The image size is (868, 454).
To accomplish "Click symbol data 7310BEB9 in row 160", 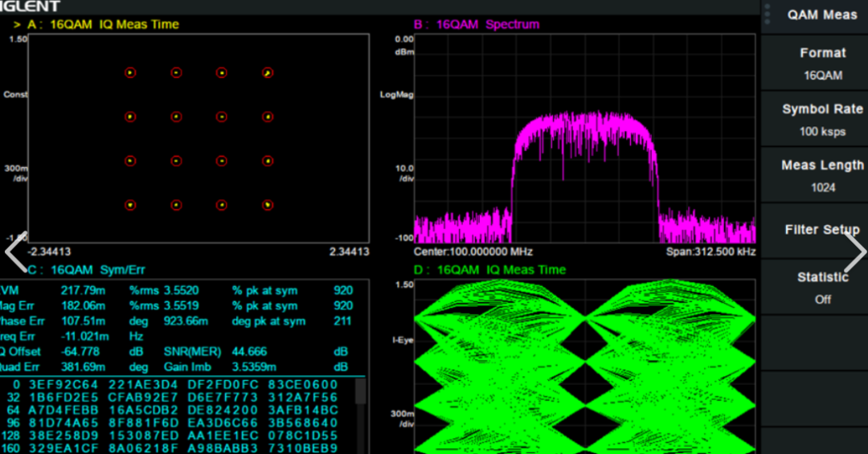I will [x=303, y=448].
